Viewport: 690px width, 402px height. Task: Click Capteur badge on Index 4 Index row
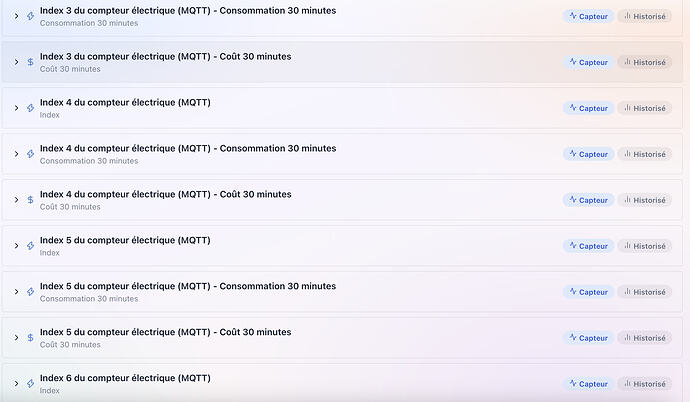tap(588, 108)
